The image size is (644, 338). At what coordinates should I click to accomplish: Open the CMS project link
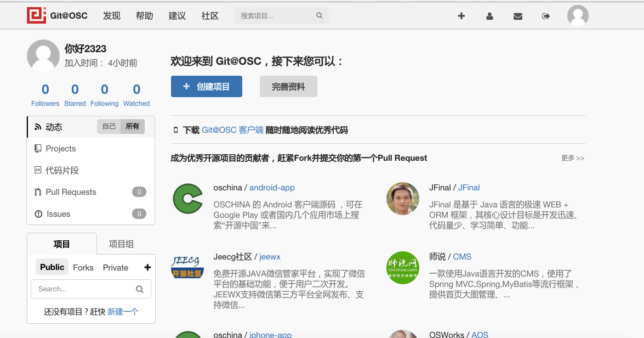462,257
